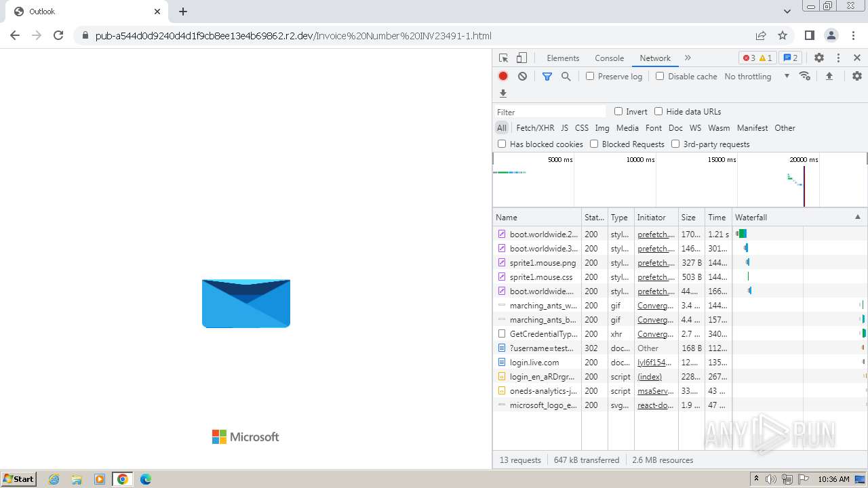Click the address bar URL
Screen dimensions: 868x488
tap(294, 36)
